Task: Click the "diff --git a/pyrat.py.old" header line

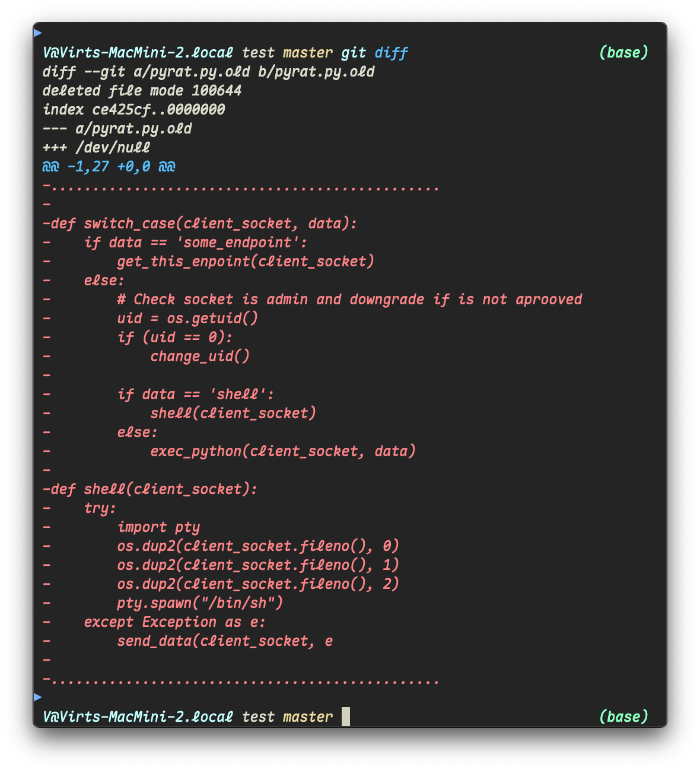Action: [208, 72]
